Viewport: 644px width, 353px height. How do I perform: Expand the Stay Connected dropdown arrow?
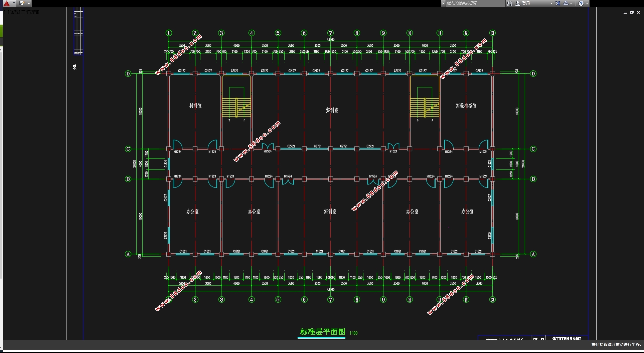(x=572, y=3)
